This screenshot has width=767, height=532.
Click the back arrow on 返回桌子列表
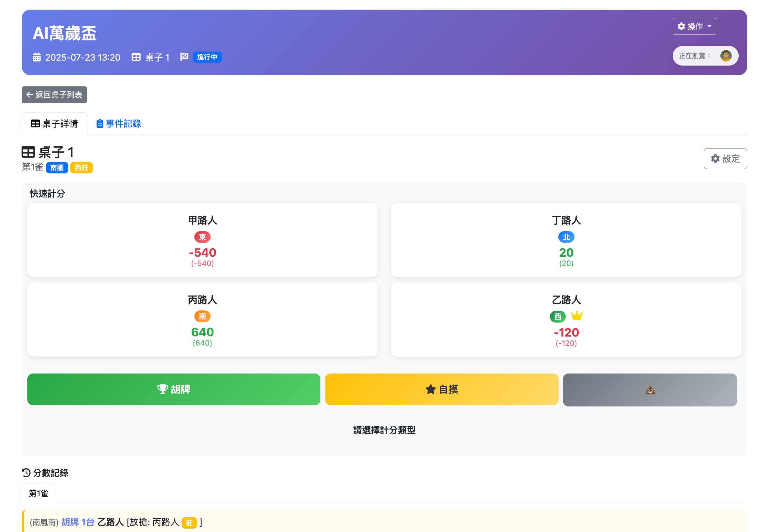coord(29,95)
